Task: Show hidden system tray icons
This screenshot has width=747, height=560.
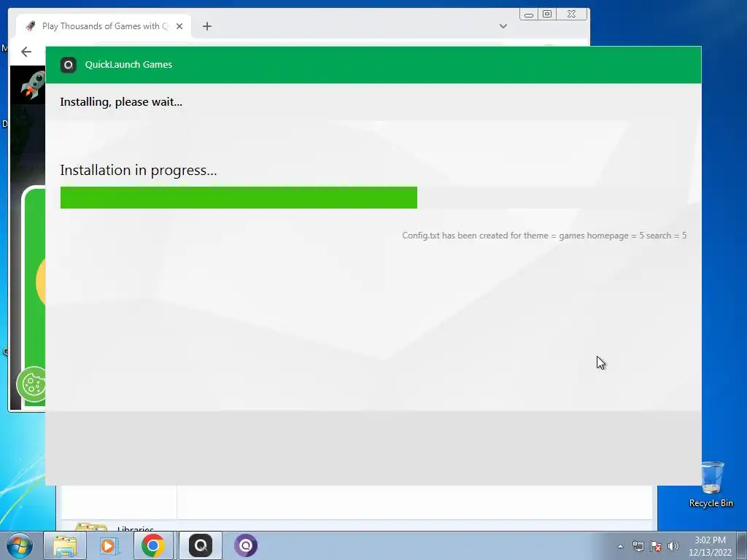Action: coord(620,546)
